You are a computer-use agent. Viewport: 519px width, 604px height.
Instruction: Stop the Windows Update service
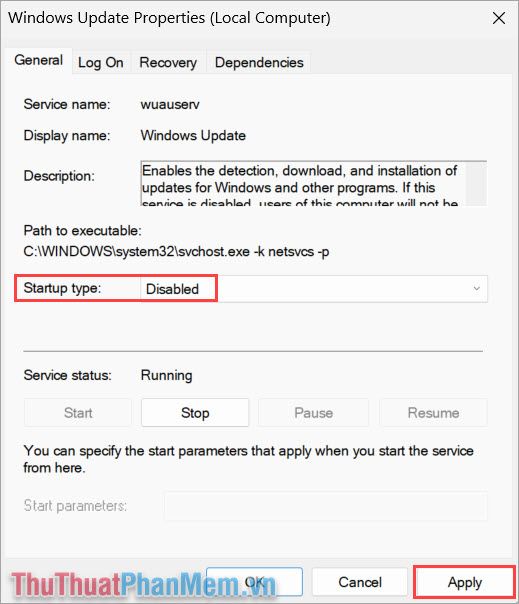(195, 413)
